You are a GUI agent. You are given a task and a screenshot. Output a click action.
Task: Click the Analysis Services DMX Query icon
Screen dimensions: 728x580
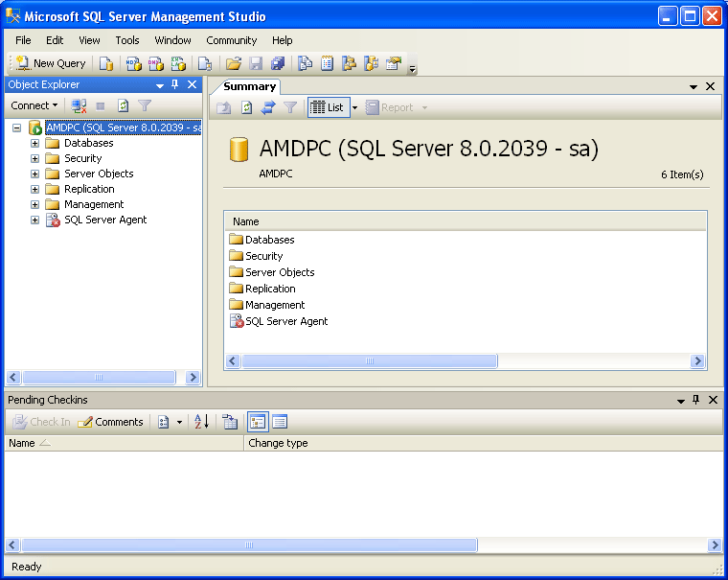[x=156, y=63]
